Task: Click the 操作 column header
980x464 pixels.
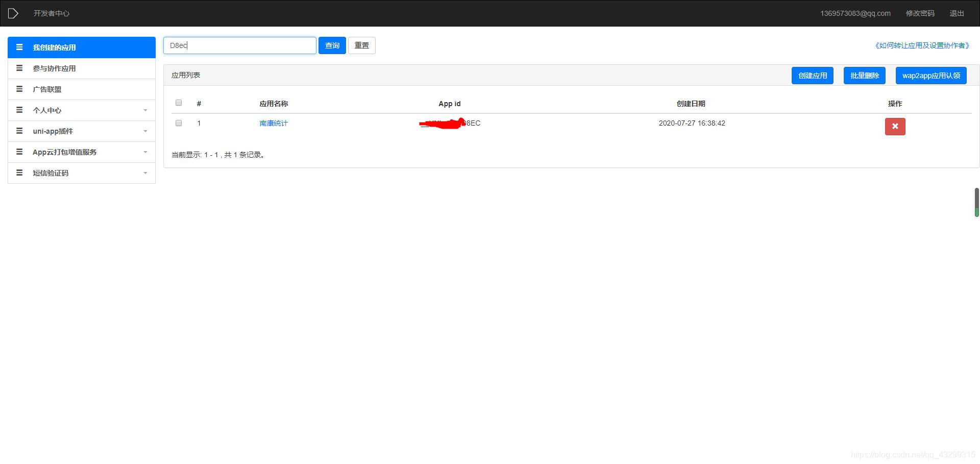Action: click(x=895, y=104)
